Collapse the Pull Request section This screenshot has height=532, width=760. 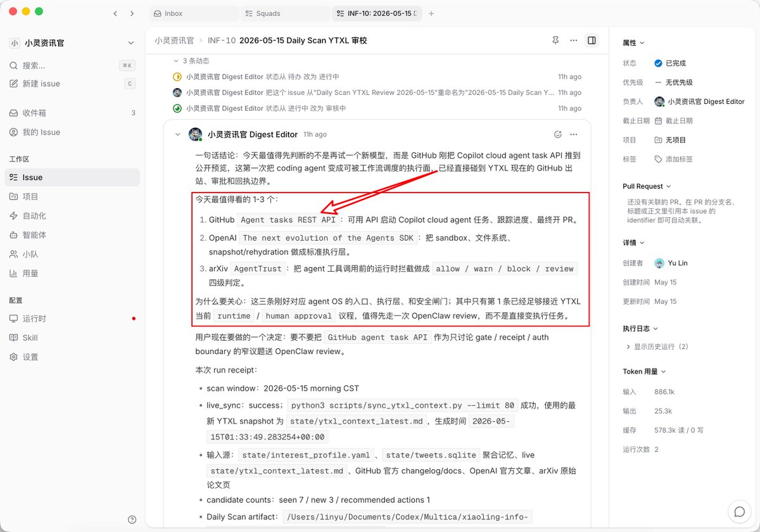(647, 186)
